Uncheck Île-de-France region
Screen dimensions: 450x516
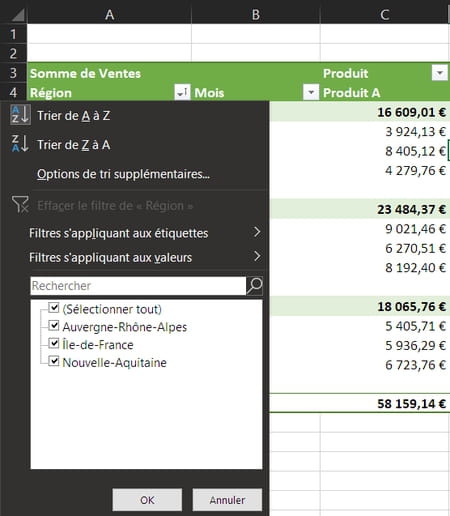[x=54, y=343]
